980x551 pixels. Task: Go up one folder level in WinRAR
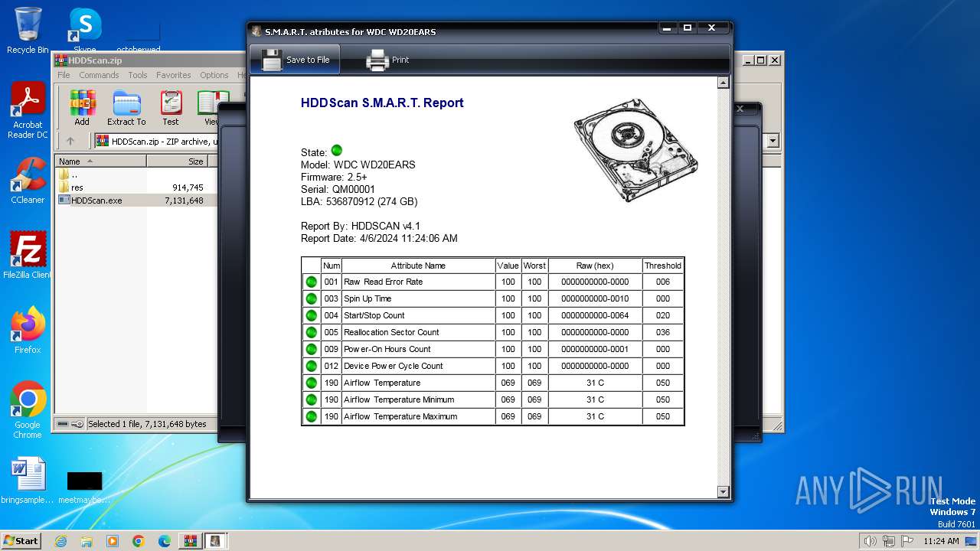point(70,141)
